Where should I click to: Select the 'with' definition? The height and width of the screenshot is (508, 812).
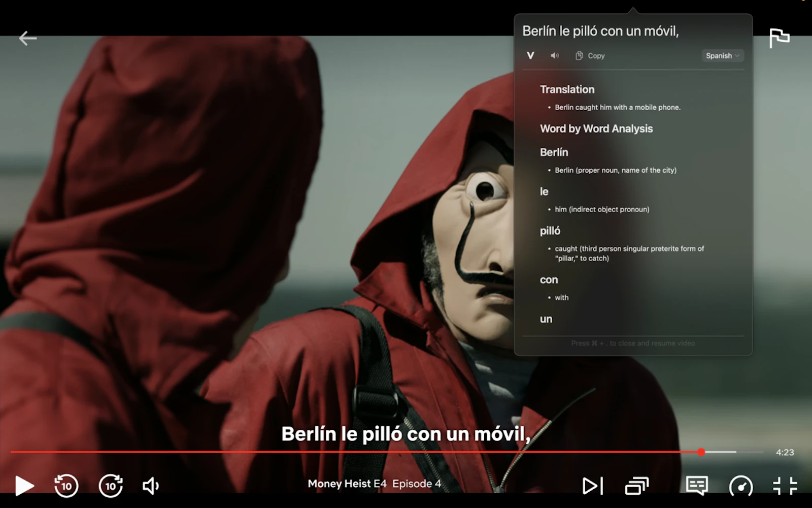click(x=561, y=298)
